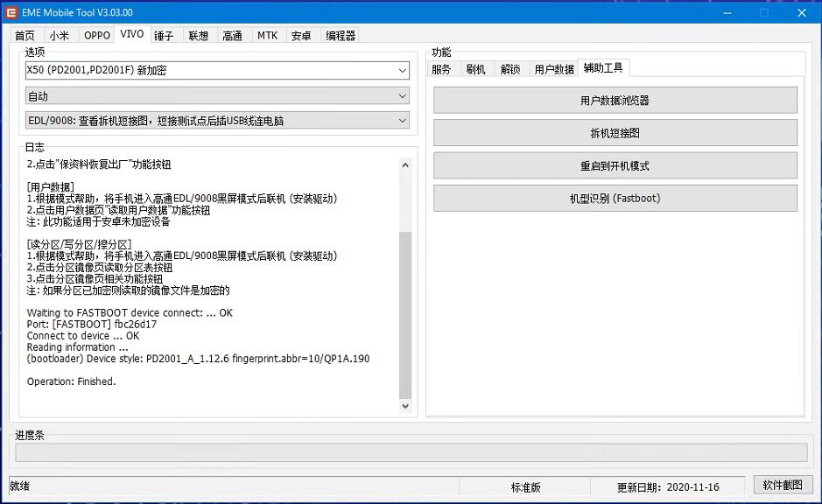Click the 标准版 status bar entry

(x=526, y=487)
